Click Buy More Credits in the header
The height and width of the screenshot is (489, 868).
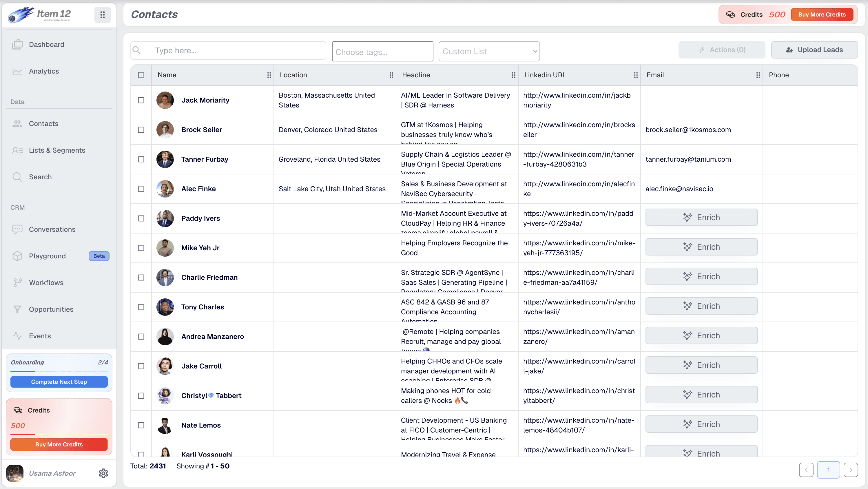coord(822,14)
